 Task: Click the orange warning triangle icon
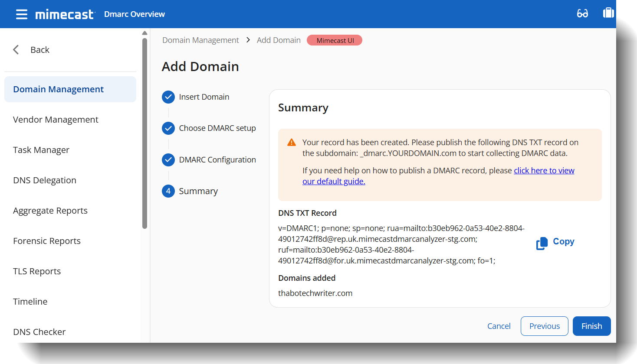(x=292, y=143)
